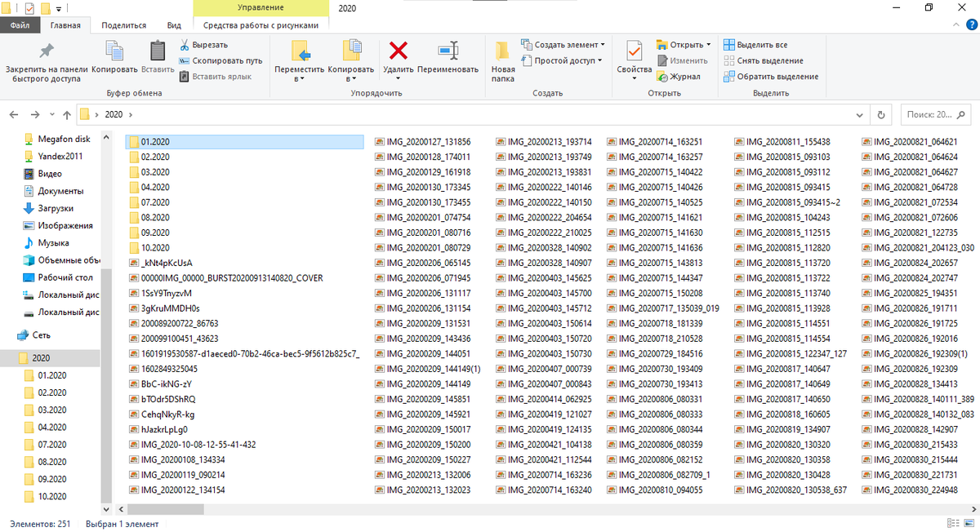Click the Переименовать rename icon
Image resolution: width=980 pixels, height=532 pixels.
tap(448, 51)
